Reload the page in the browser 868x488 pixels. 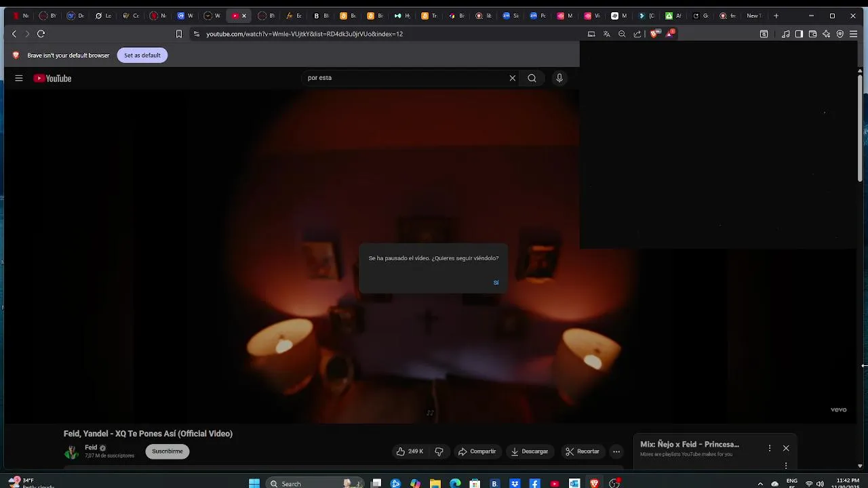pyautogui.click(x=41, y=34)
